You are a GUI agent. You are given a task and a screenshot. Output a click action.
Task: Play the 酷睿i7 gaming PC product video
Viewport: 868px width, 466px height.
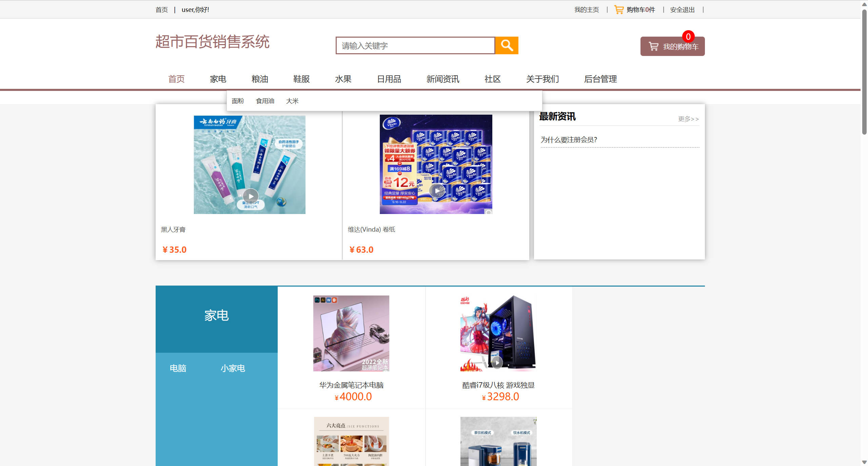coord(496,363)
